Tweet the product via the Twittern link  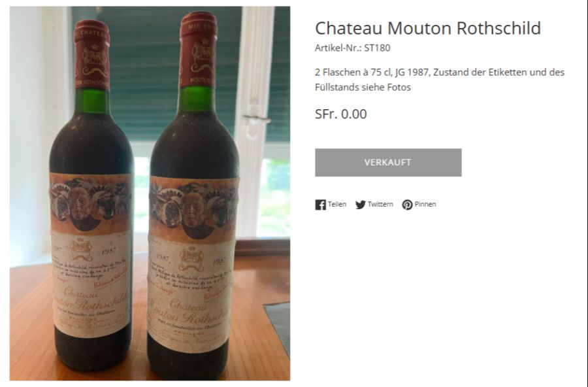380,205
